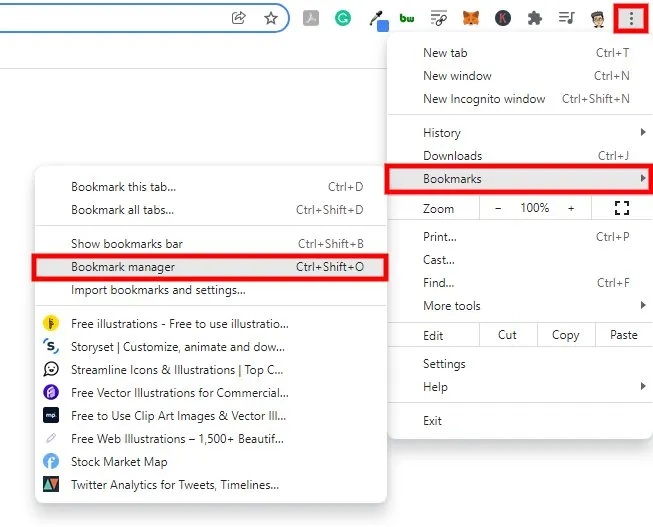Choose Print... from the menu
The height and width of the screenshot is (527, 653).
tap(520, 237)
